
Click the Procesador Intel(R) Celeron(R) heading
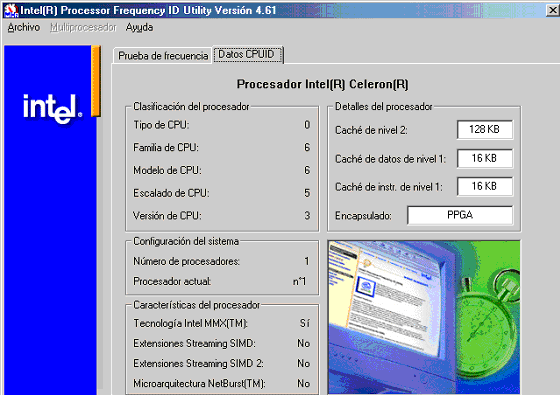tap(322, 84)
